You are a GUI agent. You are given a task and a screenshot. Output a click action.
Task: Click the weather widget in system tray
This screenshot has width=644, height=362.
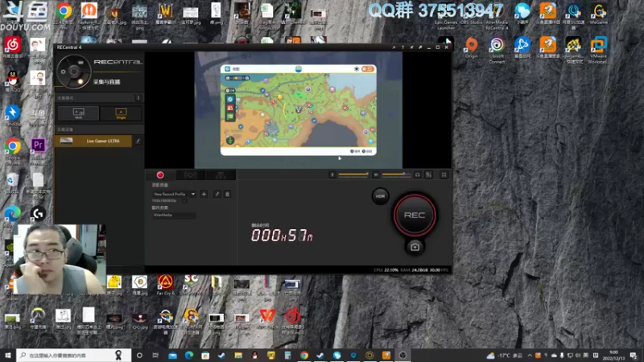pyautogui.click(x=505, y=355)
